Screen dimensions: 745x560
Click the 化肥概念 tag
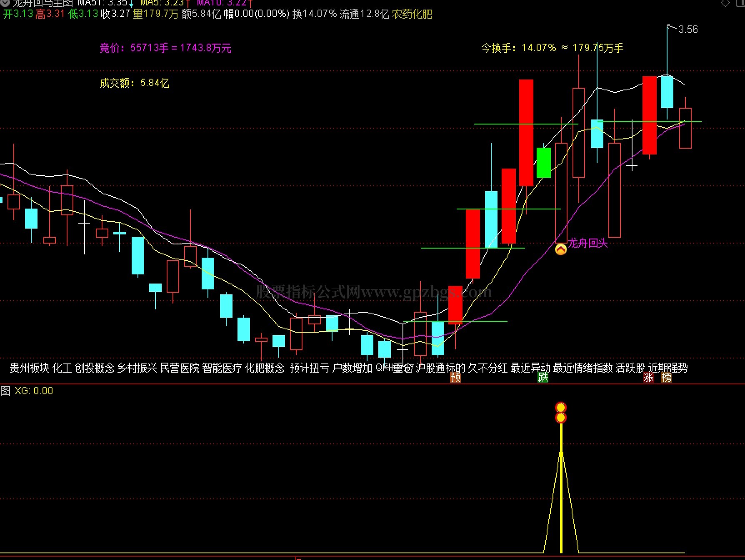click(265, 368)
